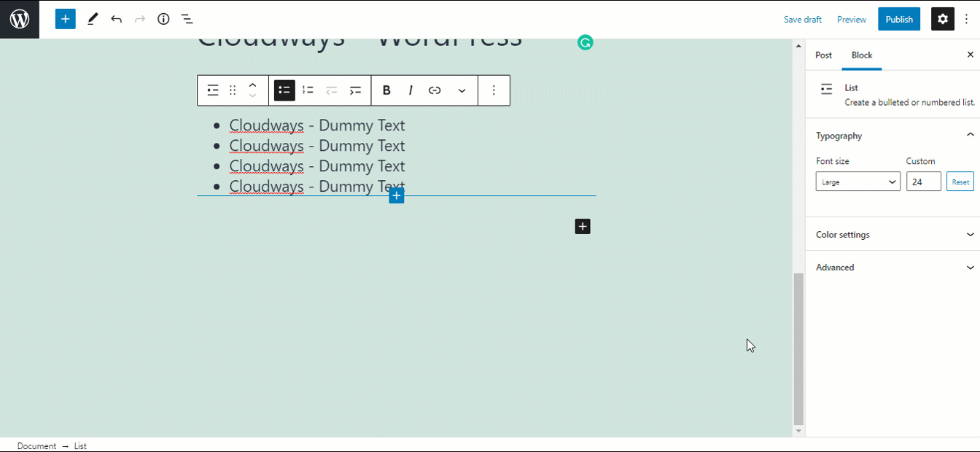Viewport: 980px width, 452px height.
Task: Click the List block icon in sidebar
Action: click(x=826, y=89)
